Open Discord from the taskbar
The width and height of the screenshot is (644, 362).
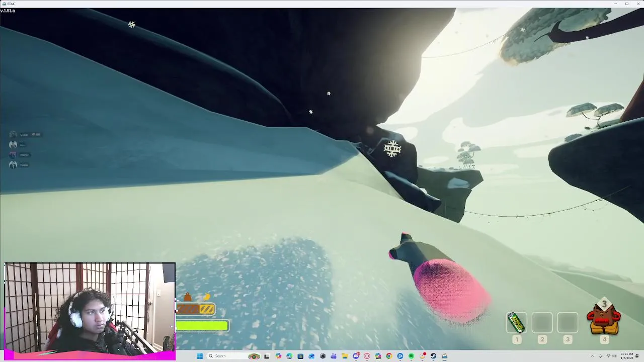pyautogui.click(x=356, y=356)
